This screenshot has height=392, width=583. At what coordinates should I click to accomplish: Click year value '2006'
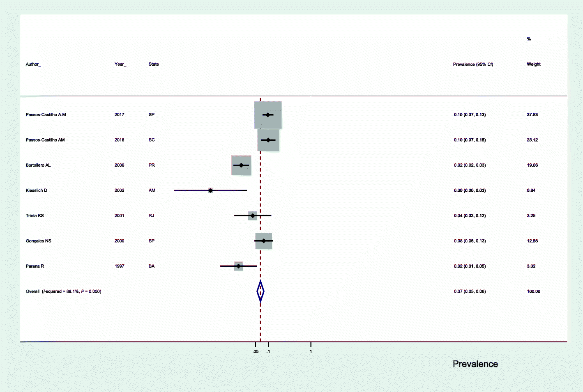click(x=119, y=165)
